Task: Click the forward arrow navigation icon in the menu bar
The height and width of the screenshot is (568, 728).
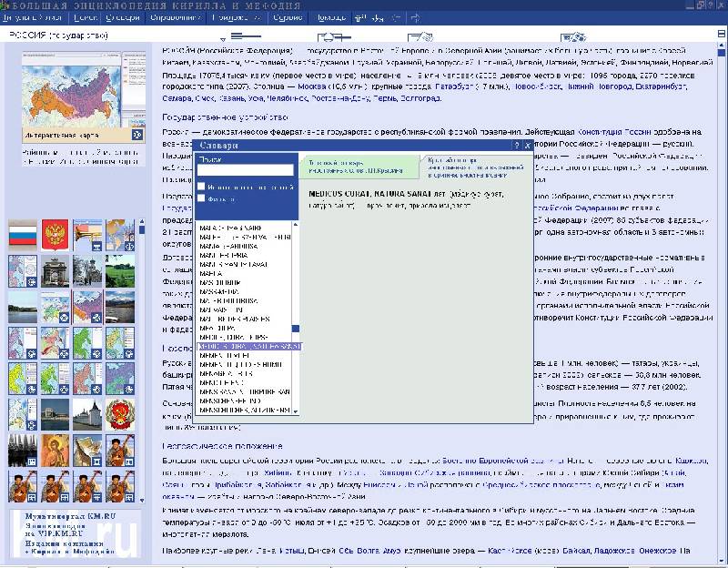Action: [x=416, y=17]
